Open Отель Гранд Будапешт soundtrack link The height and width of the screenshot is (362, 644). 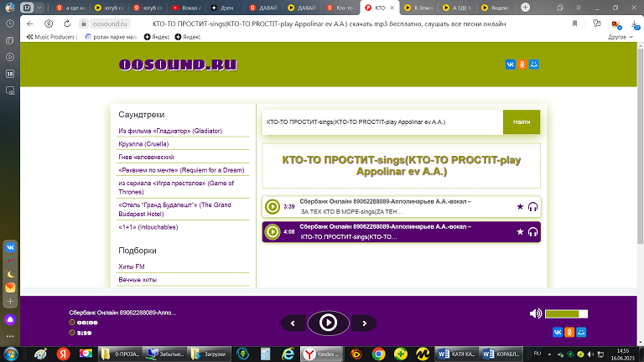174,209
